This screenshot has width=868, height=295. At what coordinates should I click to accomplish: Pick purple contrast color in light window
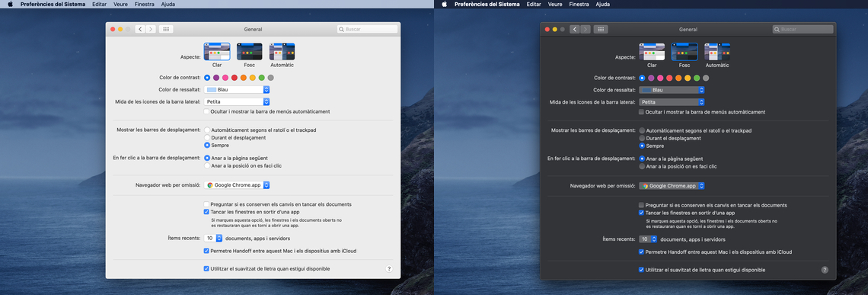[216, 78]
